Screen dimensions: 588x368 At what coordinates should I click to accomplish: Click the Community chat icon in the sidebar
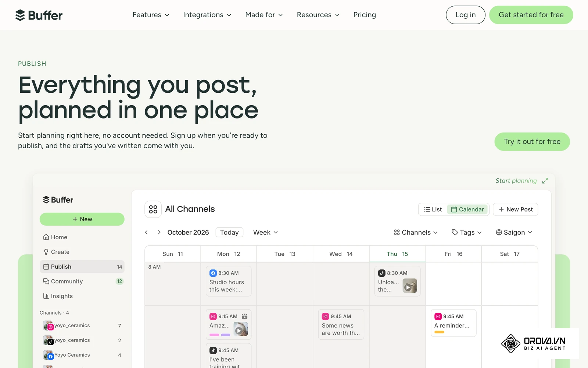[46, 282]
